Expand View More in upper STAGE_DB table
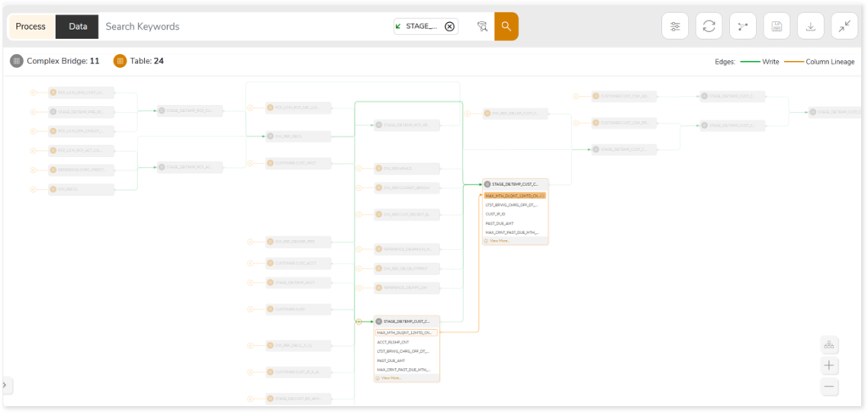 coord(498,241)
